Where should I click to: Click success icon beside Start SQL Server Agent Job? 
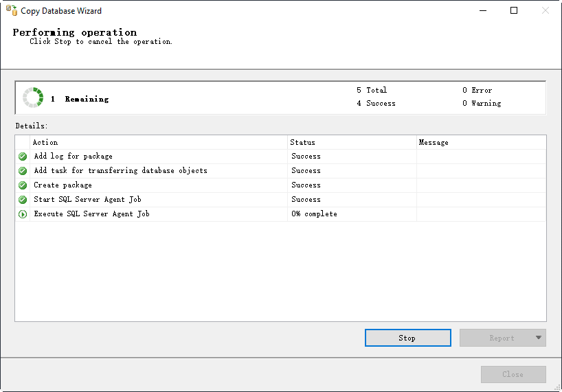(23, 200)
